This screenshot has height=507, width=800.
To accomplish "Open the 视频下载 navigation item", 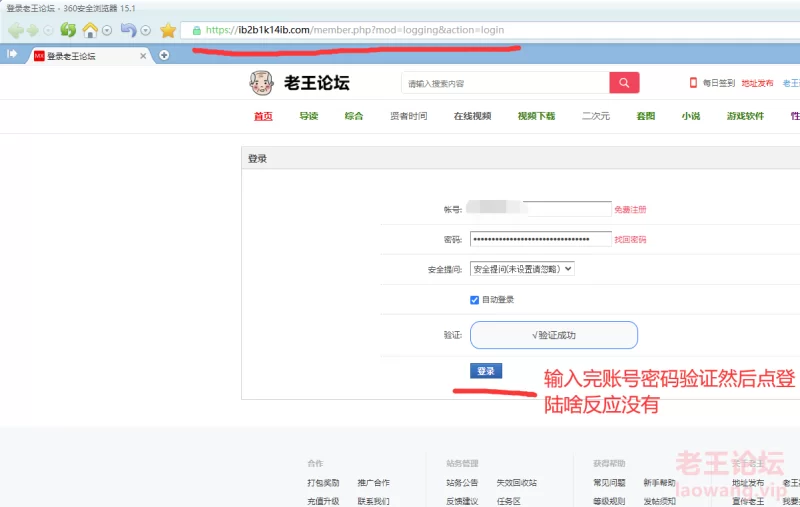I will click(536, 116).
